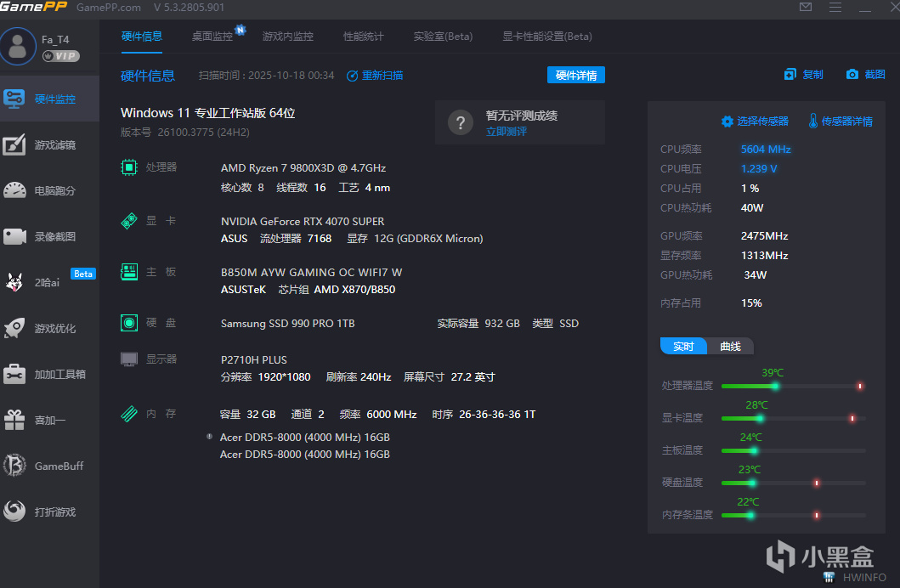Click the CPU电压 1.239 V value
Viewport: 900px width, 588px height.
coord(759,168)
